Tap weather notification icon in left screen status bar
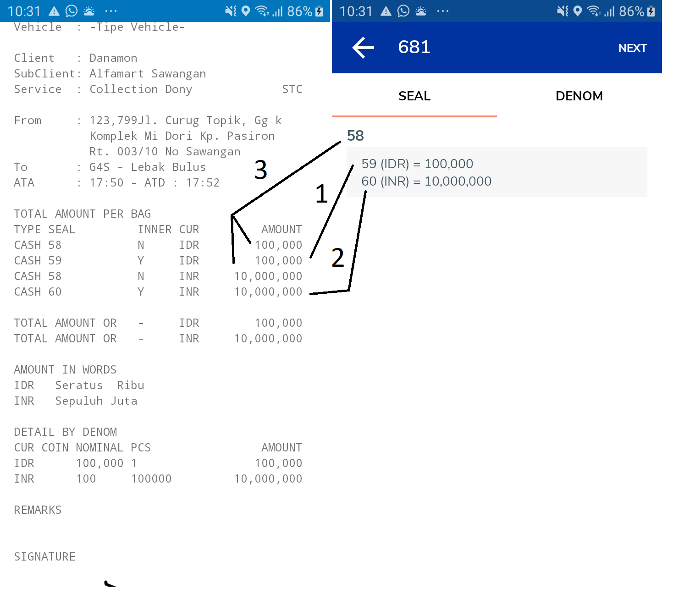The height and width of the screenshot is (616, 673). [x=89, y=11]
